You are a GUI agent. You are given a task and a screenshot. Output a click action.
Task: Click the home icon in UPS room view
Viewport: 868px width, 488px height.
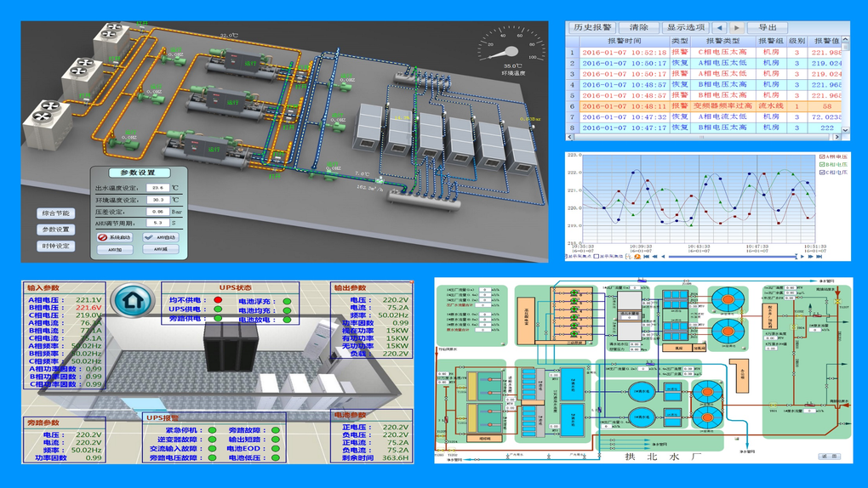[133, 299]
